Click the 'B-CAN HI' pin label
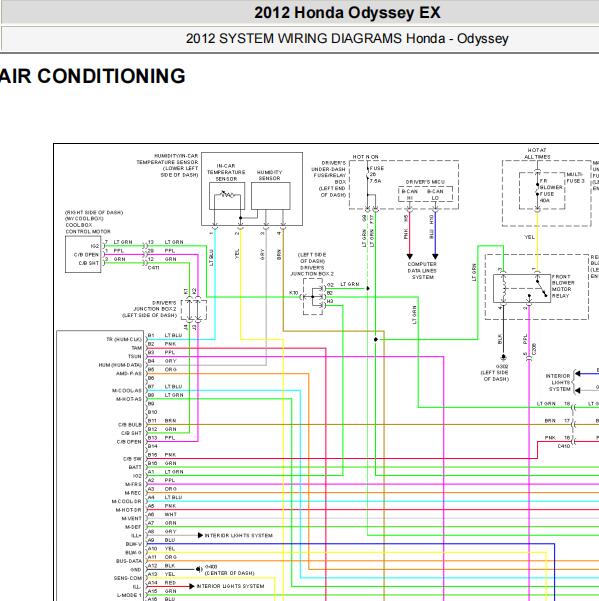 (x=410, y=195)
